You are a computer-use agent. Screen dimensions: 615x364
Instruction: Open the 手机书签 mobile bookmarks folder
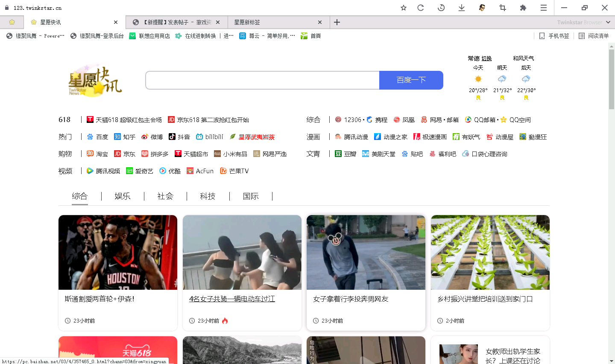pos(554,36)
